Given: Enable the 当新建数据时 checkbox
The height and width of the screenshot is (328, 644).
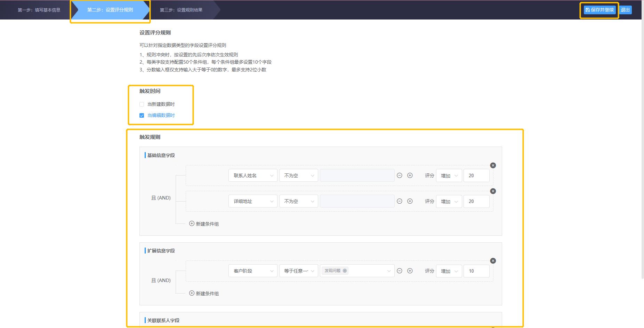Looking at the screenshot, I should pos(142,104).
